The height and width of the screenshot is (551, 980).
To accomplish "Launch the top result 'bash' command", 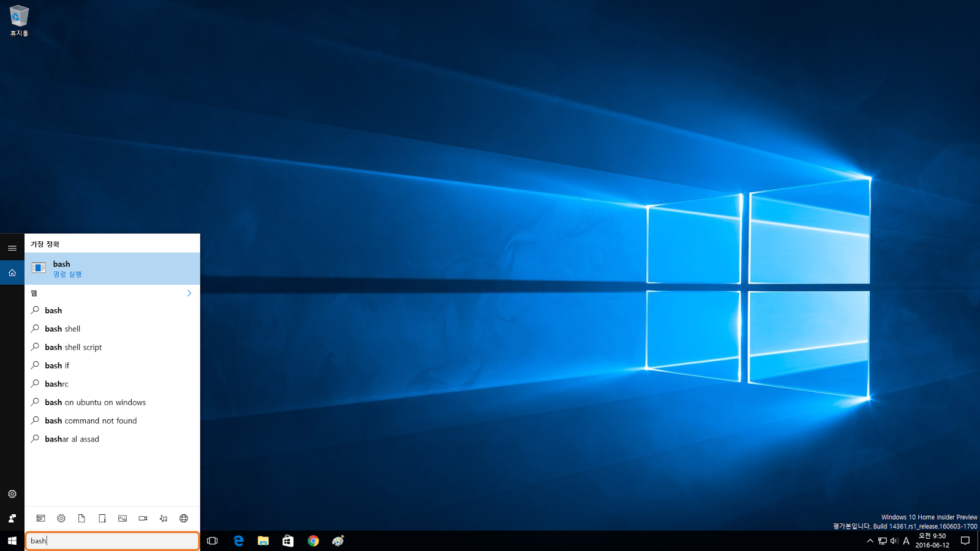I will pos(112,269).
